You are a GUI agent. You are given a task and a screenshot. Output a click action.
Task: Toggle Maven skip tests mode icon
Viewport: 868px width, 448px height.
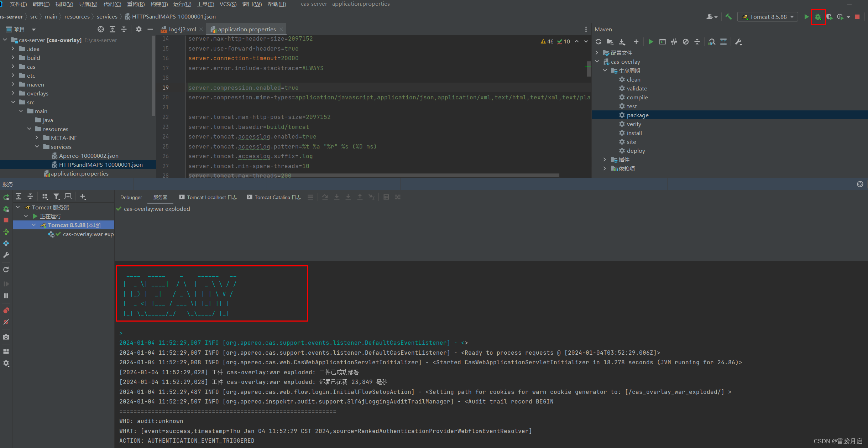click(x=685, y=42)
